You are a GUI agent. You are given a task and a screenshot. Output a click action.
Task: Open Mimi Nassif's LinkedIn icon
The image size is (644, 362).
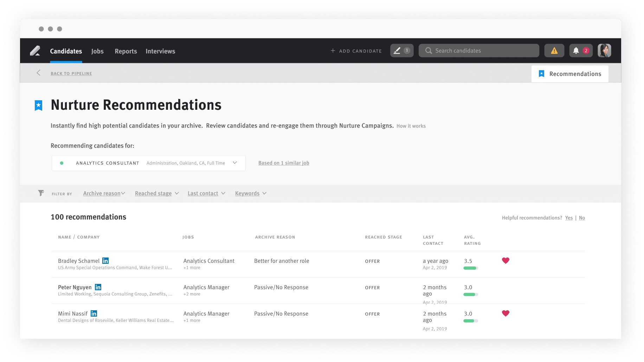tap(94, 313)
